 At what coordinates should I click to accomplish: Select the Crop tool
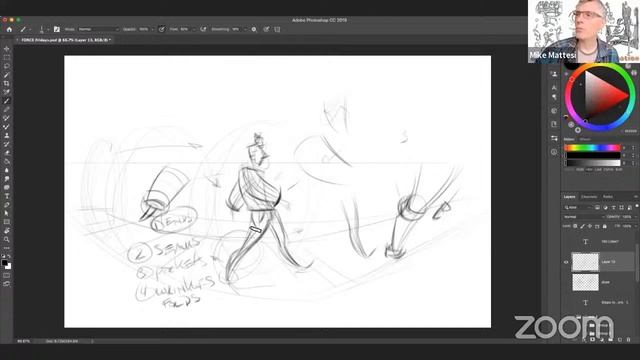coord(7,83)
